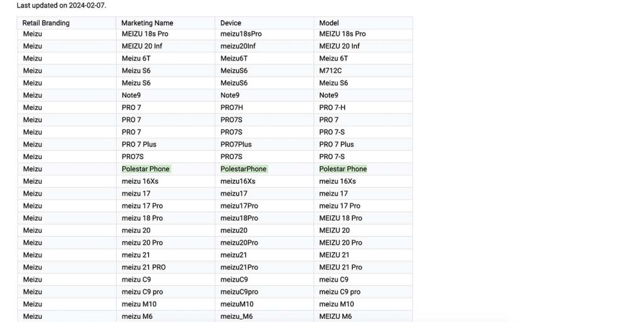Click the Retail Branding column header
Screen dimensions: 644x322
46,23
